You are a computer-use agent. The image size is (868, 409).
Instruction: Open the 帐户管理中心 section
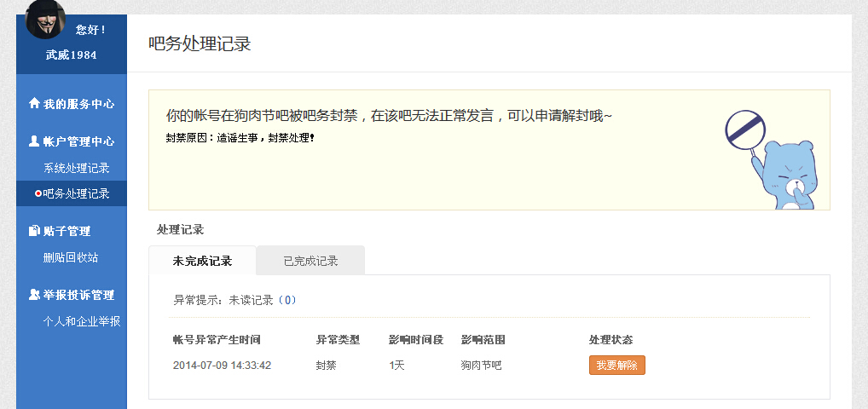point(78,141)
